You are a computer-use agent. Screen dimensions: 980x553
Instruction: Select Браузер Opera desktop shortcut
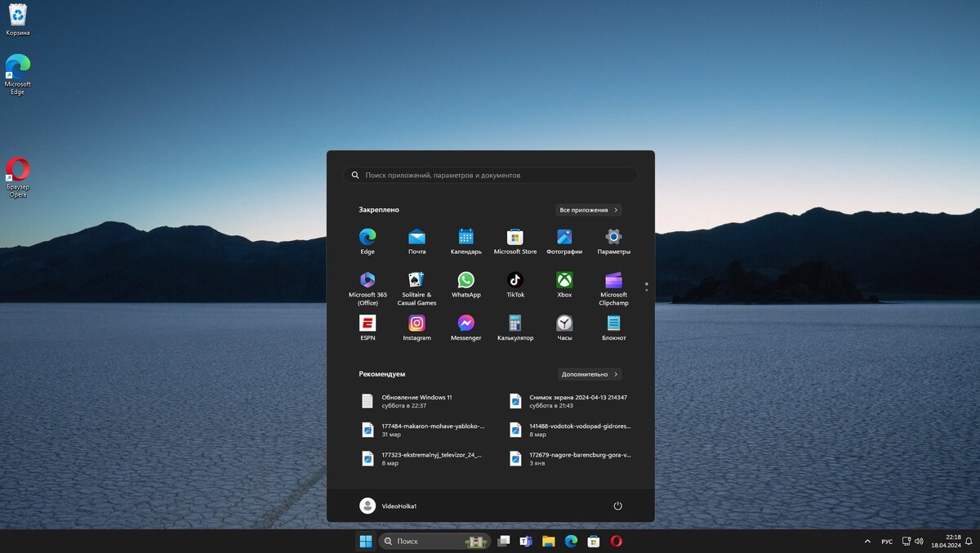point(17,177)
